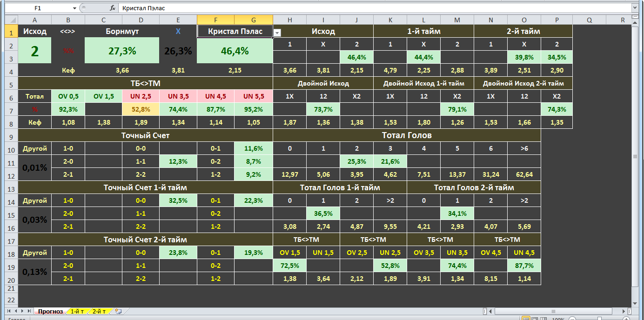Select the 27,3% probability cell
Screen dimensions: 644x320
click(122, 51)
